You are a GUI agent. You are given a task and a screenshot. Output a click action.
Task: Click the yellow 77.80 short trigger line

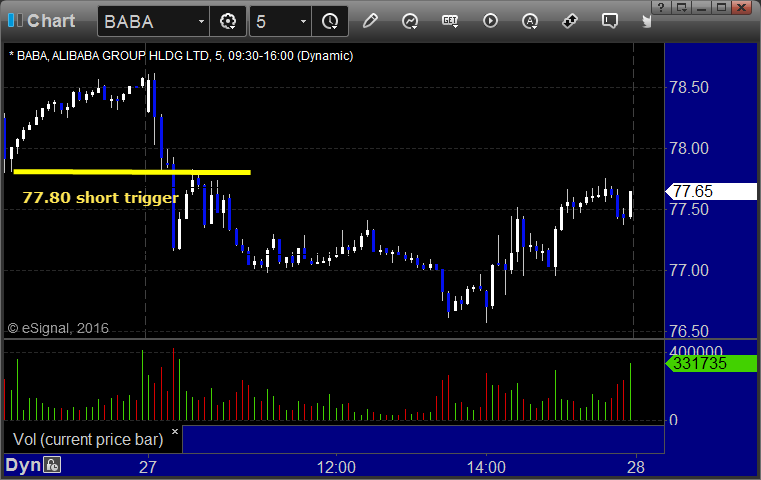[x=132, y=172]
